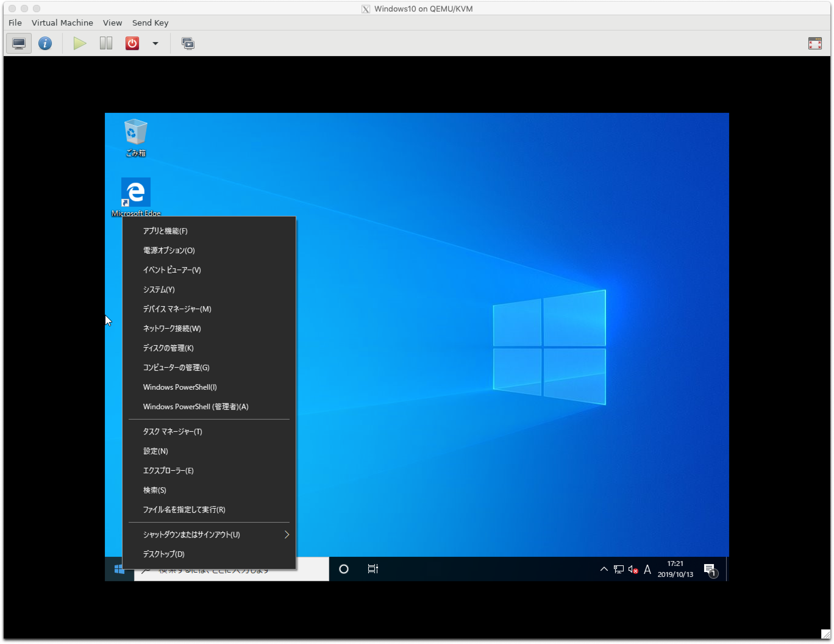834x644 pixels.
Task: Click the red Shut Down power icon
Action: (132, 44)
